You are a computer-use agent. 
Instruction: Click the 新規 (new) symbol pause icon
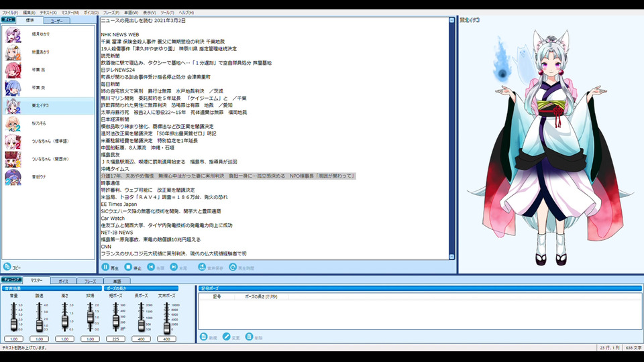(204, 337)
